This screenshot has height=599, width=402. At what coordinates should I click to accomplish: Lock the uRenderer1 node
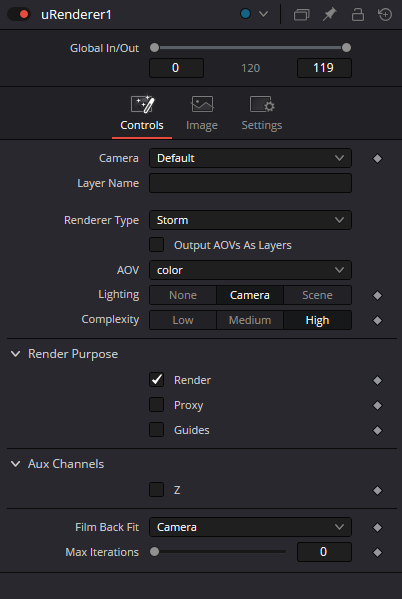(358, 15)
